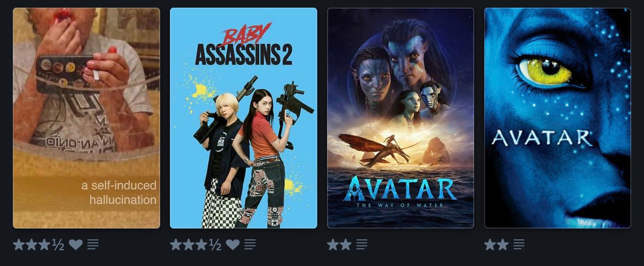Click the first star under 'a self-induced hallucination'
This screenshot has height=266, width=644.
pyautogui.click(x=19, y=244)
